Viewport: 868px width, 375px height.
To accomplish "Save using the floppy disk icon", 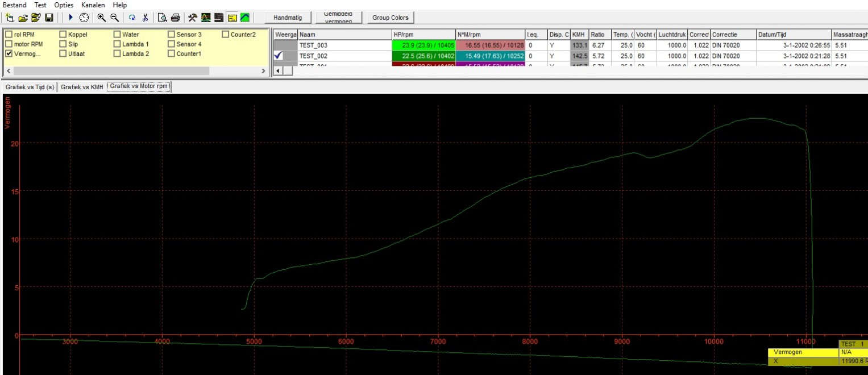I will [49, 18].
